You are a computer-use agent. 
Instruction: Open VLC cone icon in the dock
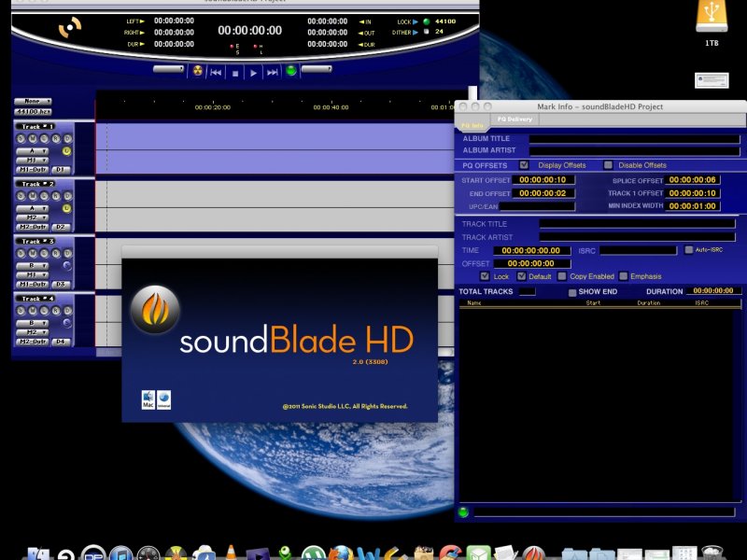point(231,553)
